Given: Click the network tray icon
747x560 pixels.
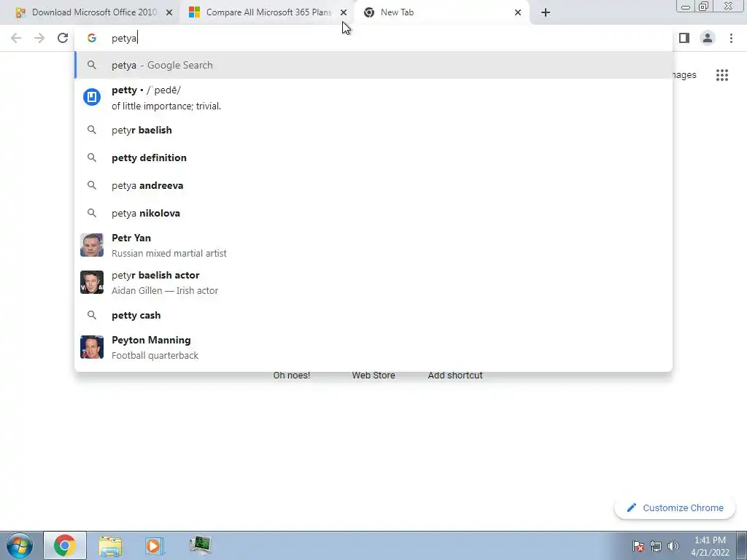Looking at the screenshot, I should pos(656,546).
